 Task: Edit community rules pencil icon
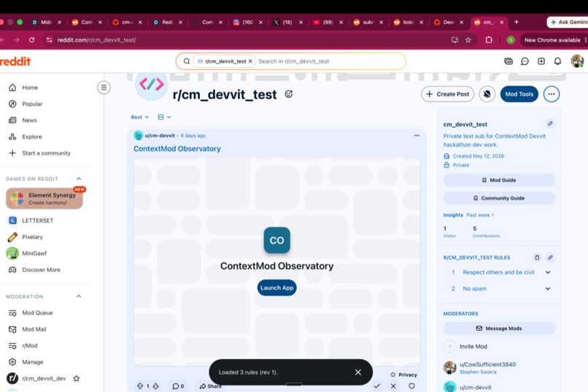[x=550, y=258]
